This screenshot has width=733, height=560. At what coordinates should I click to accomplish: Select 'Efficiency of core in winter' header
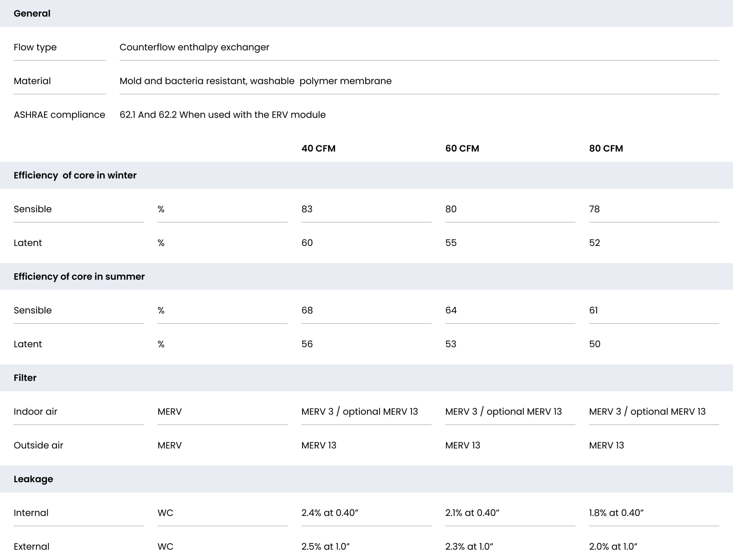(x=75, y=175)
